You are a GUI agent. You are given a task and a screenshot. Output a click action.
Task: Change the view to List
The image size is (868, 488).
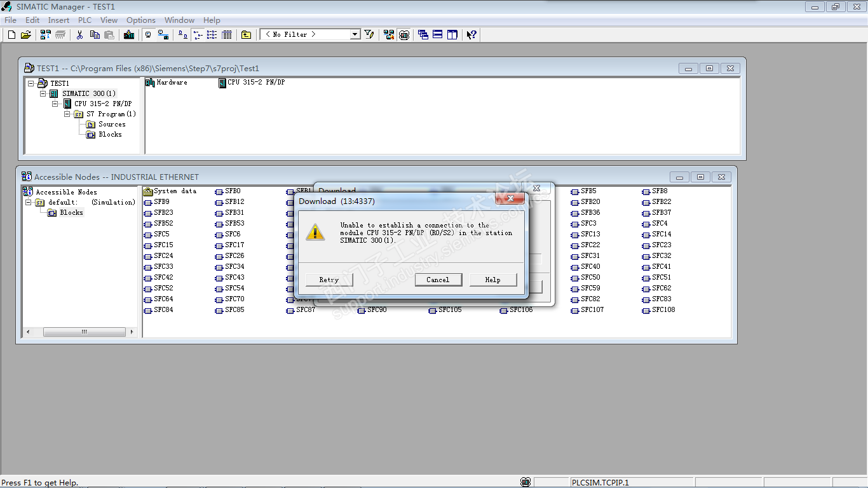pos(212,35)
